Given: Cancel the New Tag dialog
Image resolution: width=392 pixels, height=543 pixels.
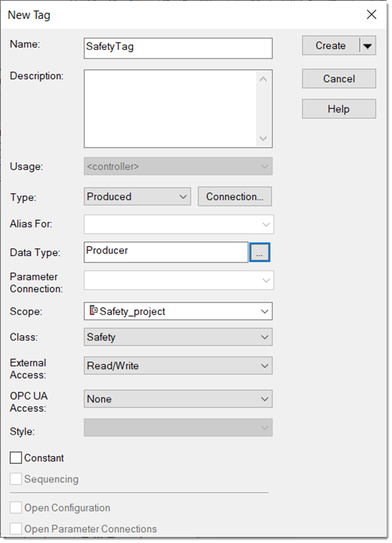Looking at the screenshot, I should point(339,79).
